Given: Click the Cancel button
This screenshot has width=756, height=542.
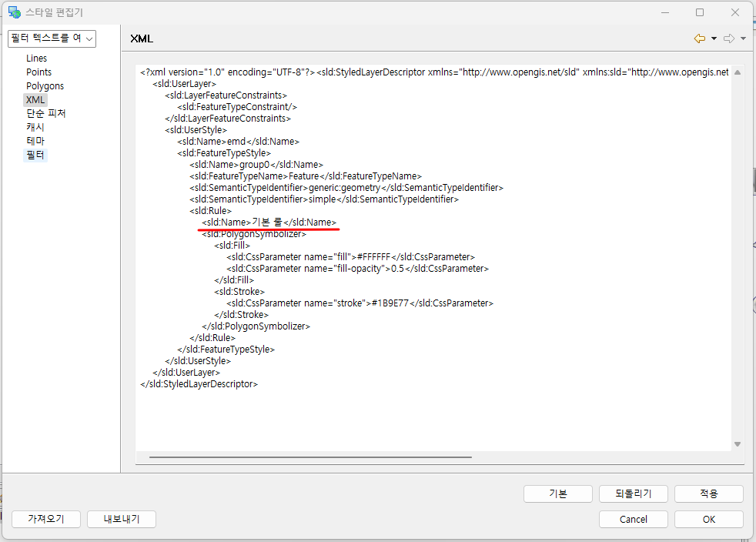Looking at the screenshot, I should [634, 520].
